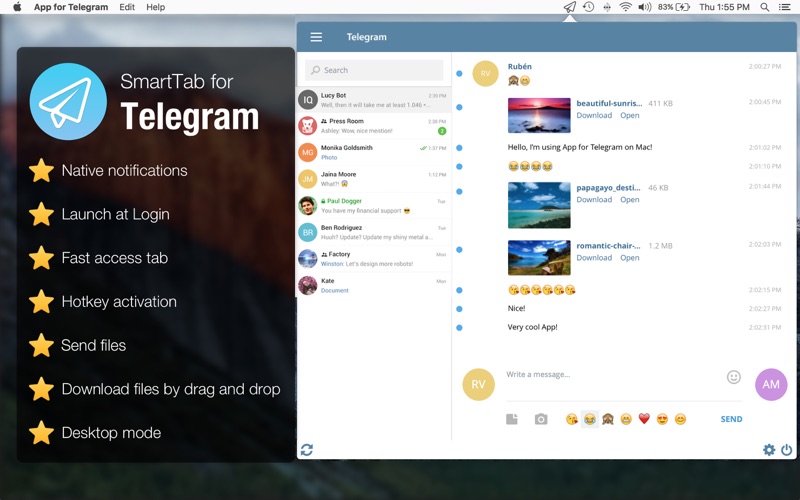Open the Paul Dogger chat
Image resolution: width=800 pixels, height=500 pixels.
pos(373,206)
